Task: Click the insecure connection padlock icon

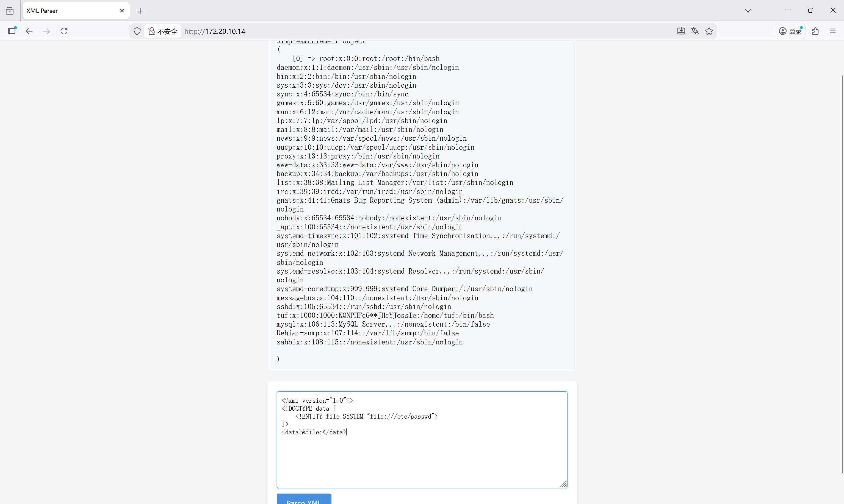Action: point(152,31)
